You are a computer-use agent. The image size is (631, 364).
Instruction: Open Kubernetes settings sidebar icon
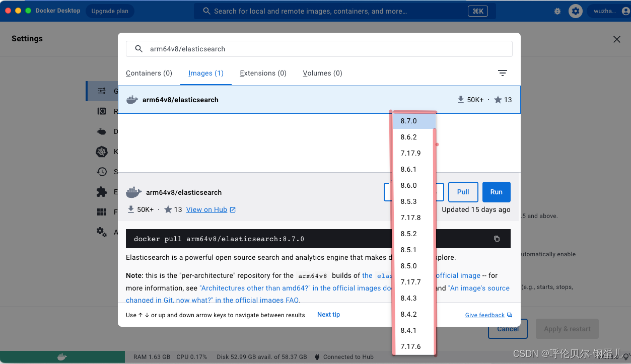click(x=102, y=152)
